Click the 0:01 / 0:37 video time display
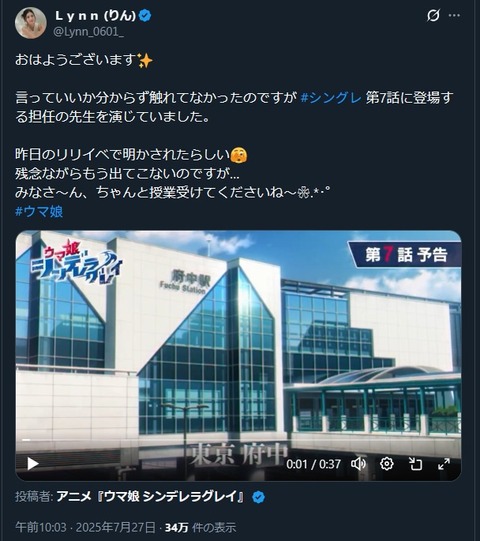 [x=313, y=464]
